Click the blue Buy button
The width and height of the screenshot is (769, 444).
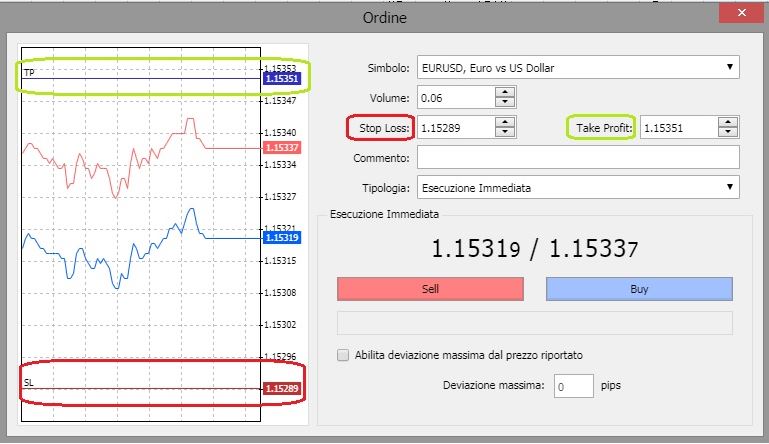pyautogui.click(x=639, y=289)
